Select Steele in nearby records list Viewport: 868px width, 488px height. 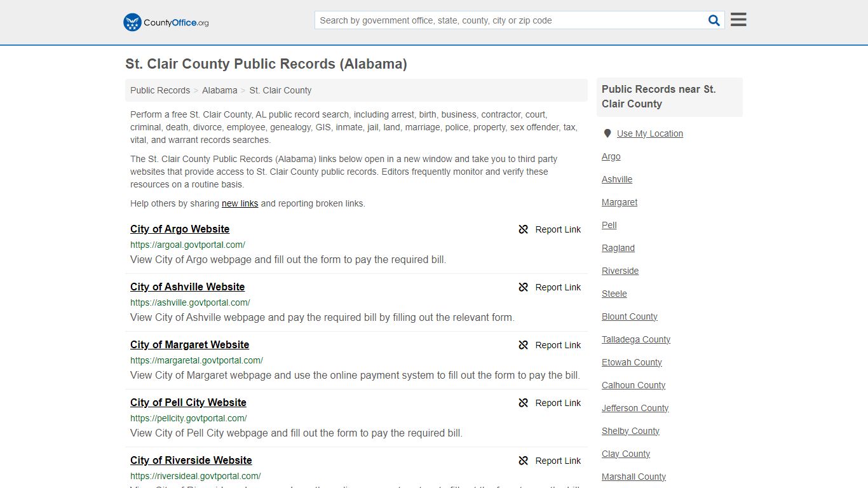[x=614, y=294]
